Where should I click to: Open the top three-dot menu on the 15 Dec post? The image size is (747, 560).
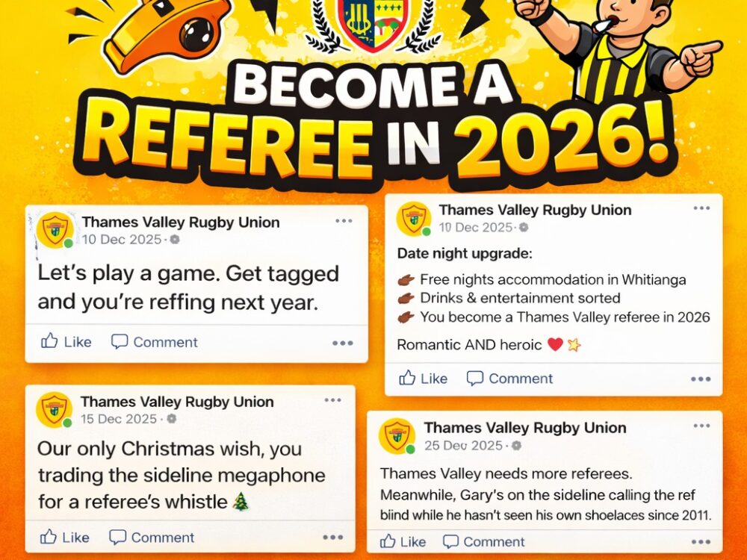(x=332, y=400)
